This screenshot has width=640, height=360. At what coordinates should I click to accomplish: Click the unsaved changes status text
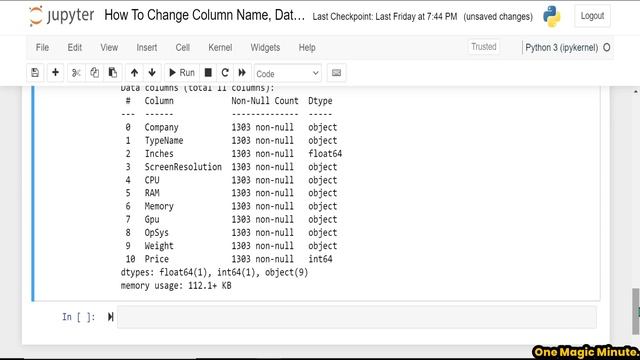click(498, 17)
